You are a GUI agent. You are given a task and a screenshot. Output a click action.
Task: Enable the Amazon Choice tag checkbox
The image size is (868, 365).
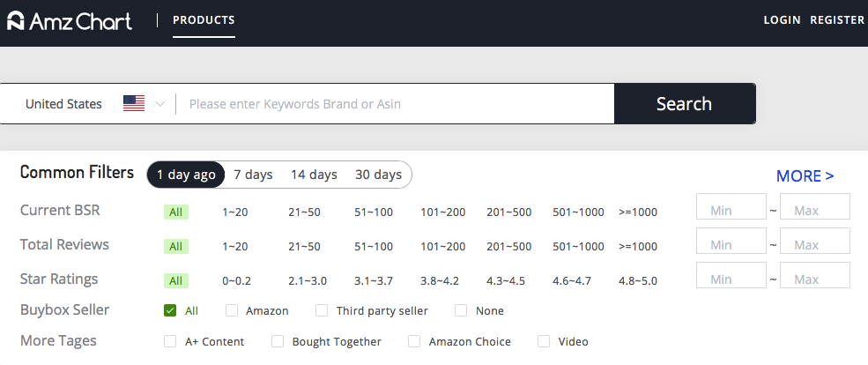coord(414,341)
